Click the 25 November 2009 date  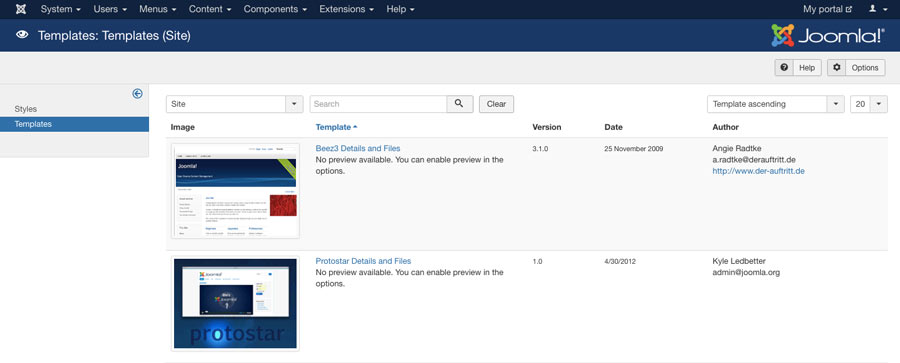coord(634,149)
